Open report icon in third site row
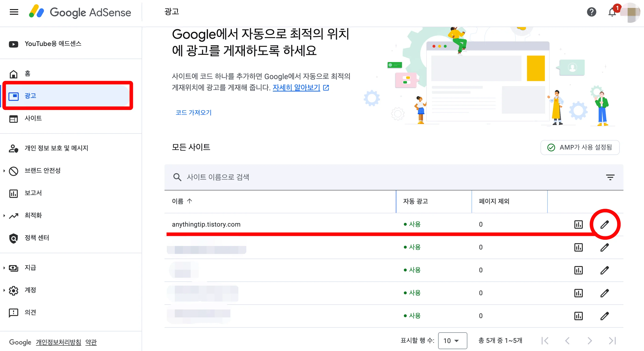Screen dimensions: 644x351 coord(579,270)
